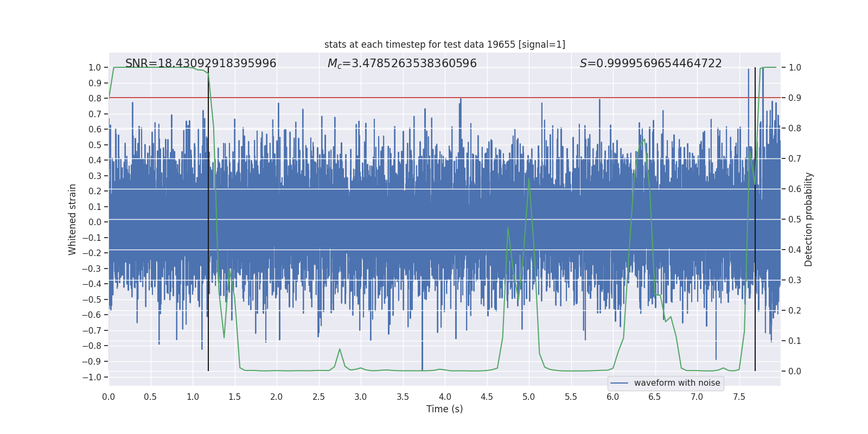Click the green probability peak near 6.4 s
The width and height of the screenshot is (868, 434).
(644, 140)
